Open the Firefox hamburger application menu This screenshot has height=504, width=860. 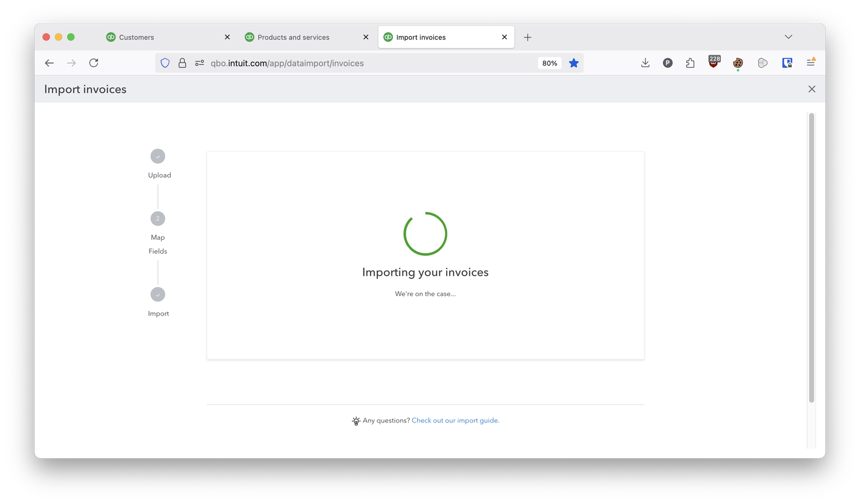pos(811,62)
